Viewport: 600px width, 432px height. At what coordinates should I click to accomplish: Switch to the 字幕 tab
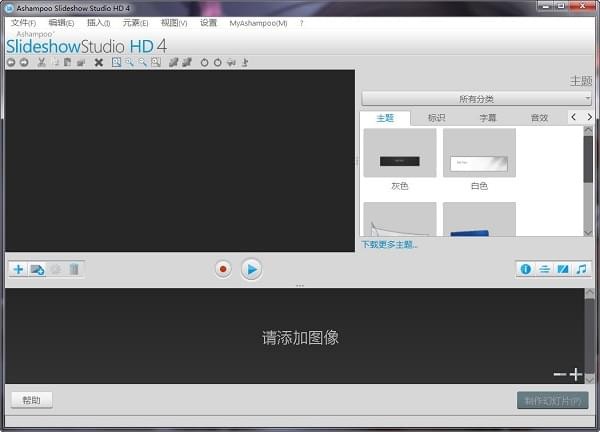(x=488, y=118)
